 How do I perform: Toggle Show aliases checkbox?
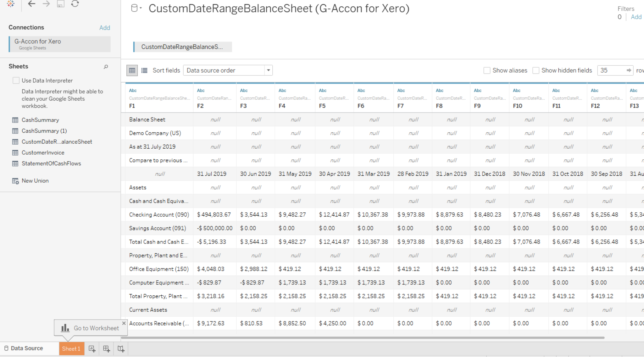[487, 70]
